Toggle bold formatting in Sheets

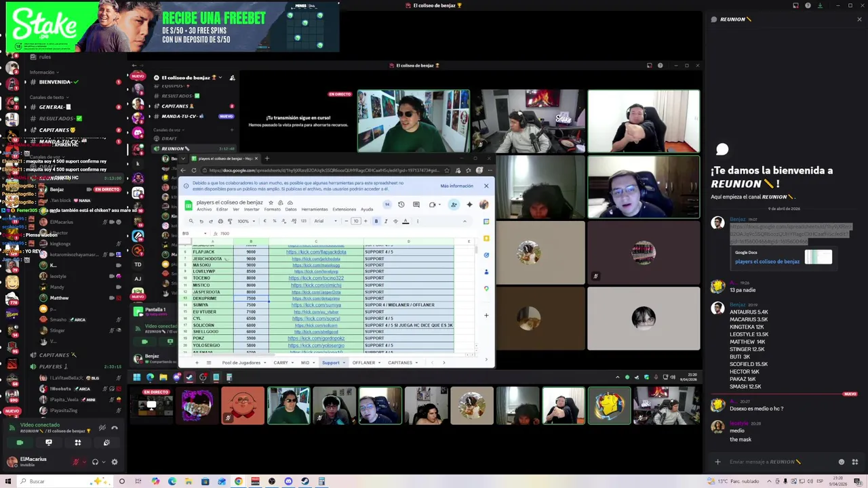(376, 221)
